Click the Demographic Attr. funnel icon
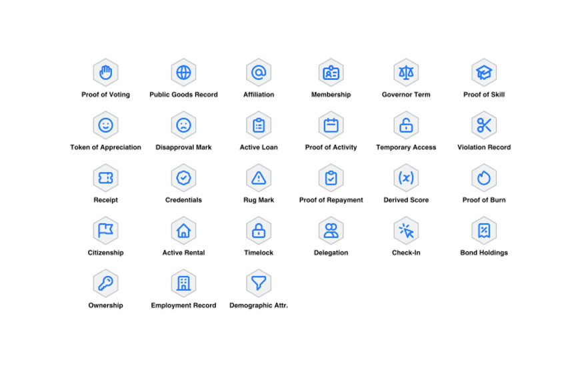 coord(259,283)
